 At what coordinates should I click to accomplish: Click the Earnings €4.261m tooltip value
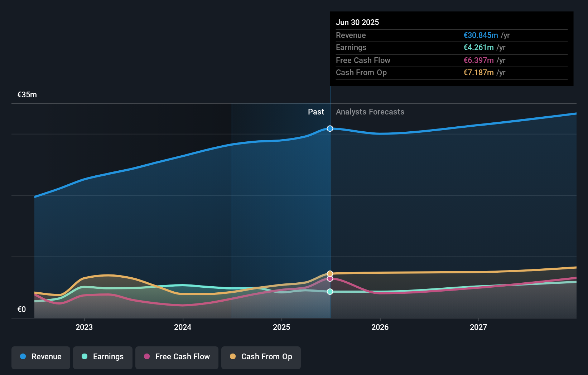(x=478, y=47)
